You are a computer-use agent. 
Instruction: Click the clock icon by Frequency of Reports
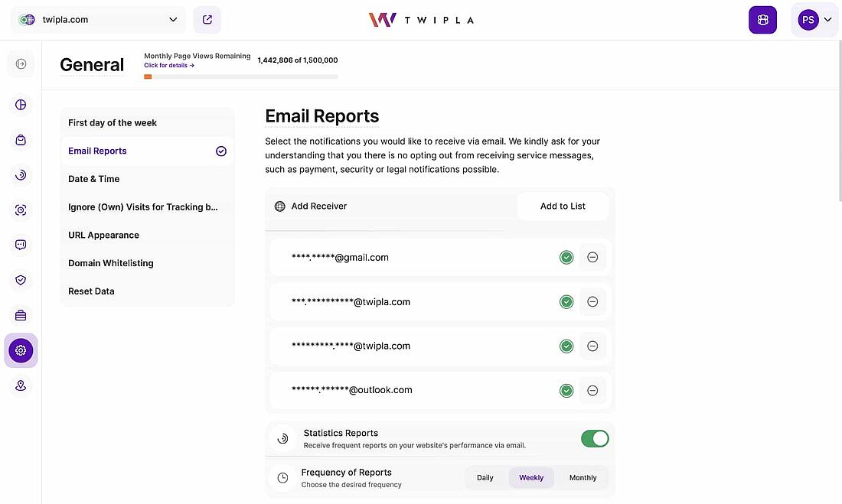282,478
